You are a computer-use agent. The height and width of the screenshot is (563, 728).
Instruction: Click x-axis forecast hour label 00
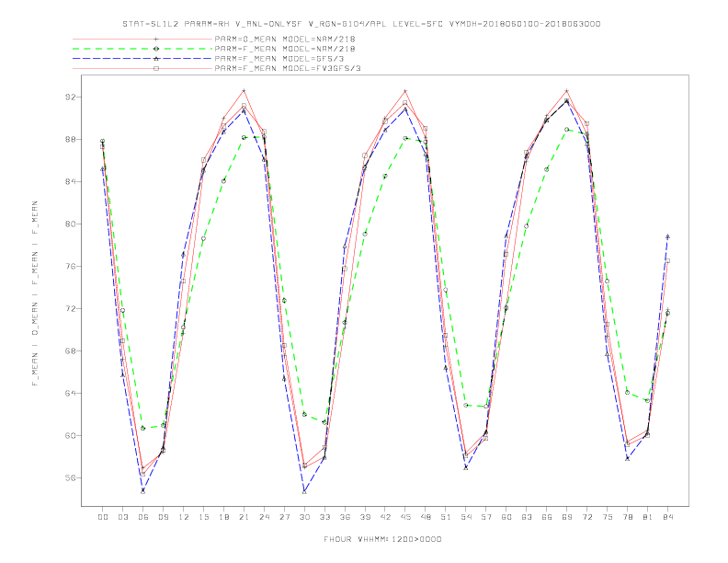coord(103,517)
